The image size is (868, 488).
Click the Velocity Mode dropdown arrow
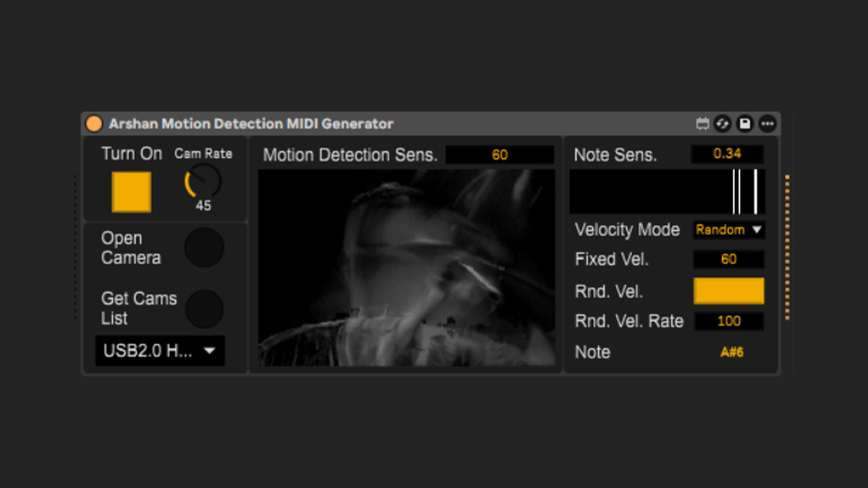pyautogui.click(x=757, y=230)
